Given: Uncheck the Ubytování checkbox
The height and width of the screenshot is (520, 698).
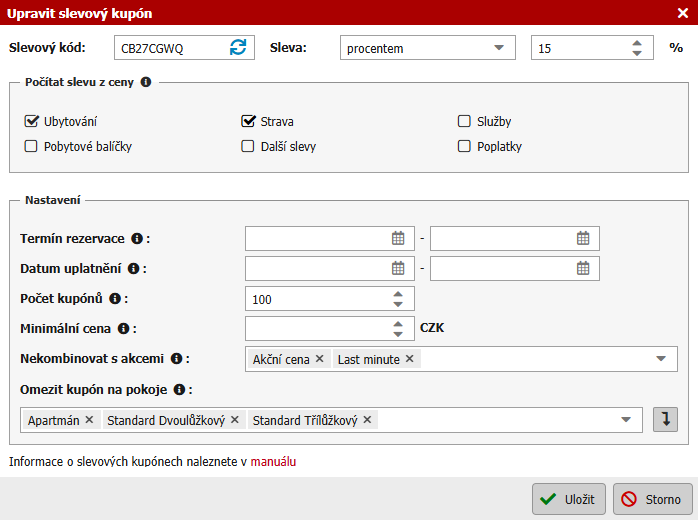Looking at the screenshot, I should point(31,122).
